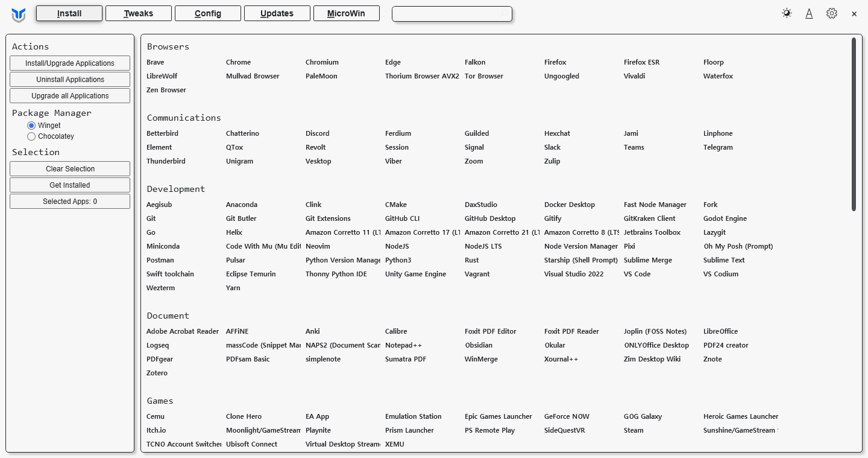Select Steam in Games
The width and height of the screenshot is (868, 458).
(634, 430)
